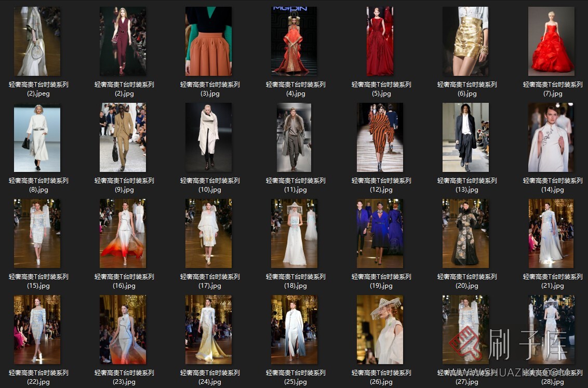Select the white dress thumbnail (8).jpg
This screenshot has width=588, height=388.
pos(37,138)
